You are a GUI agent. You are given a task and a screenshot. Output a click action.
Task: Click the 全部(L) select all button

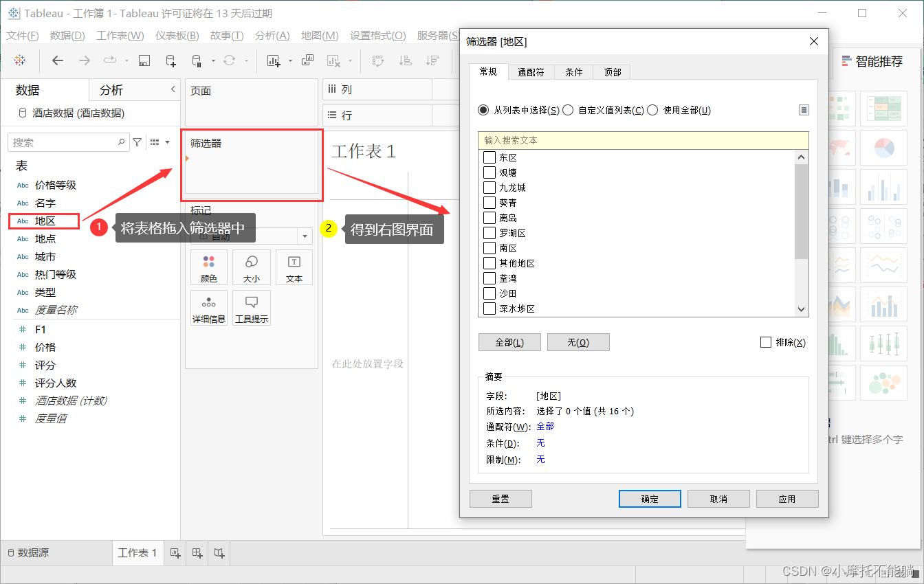[509, 342]
